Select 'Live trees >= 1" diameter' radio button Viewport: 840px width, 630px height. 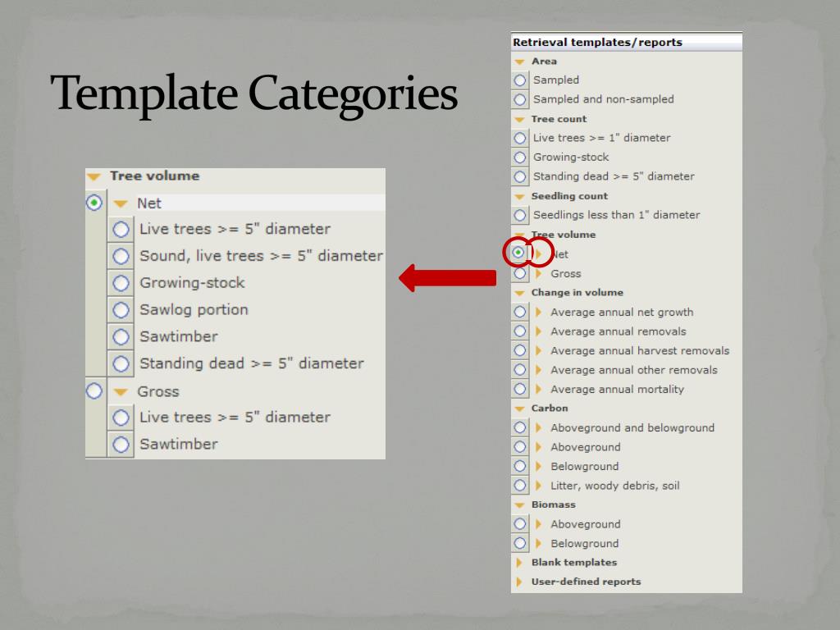point(519,138)
